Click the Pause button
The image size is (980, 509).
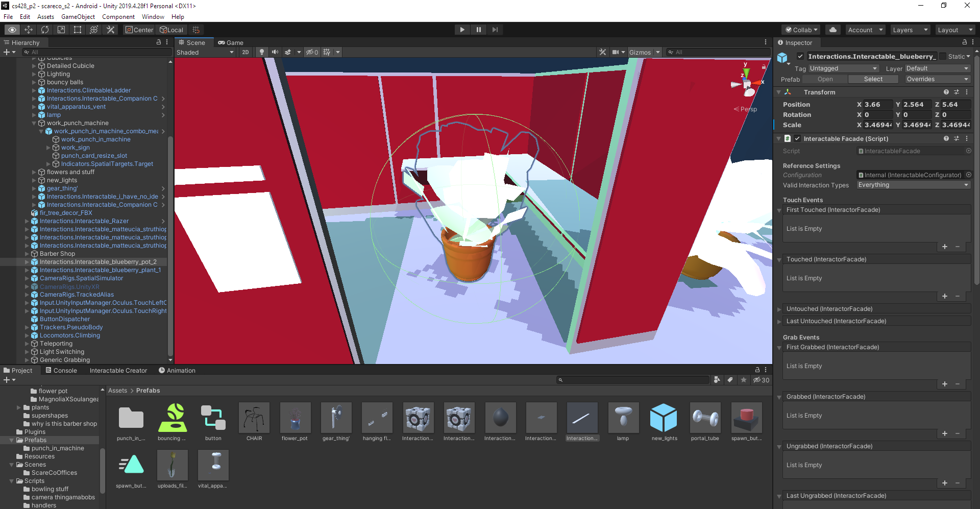click(478, 30)
